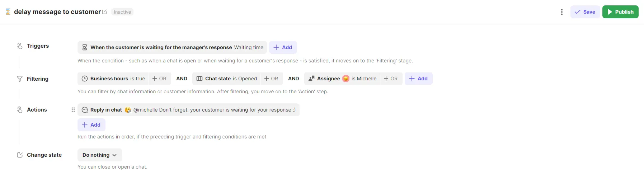
Task: Click the Change state section icon
Action: (x=20, y=155)
